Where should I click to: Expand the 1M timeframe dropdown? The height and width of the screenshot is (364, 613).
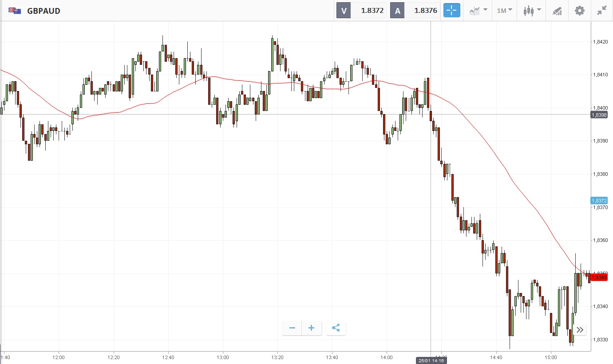[504, 11]
